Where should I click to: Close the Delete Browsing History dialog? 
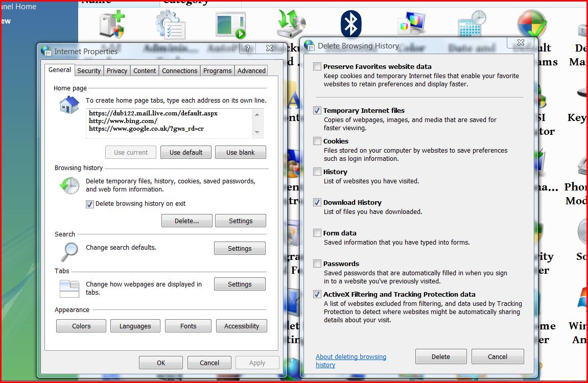(521, 42)
